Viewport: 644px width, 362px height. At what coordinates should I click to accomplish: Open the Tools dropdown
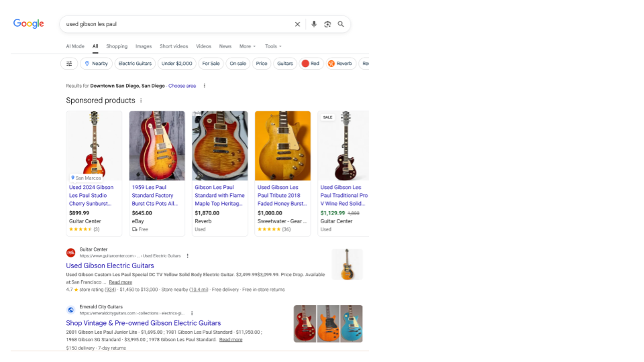(273, 46)
